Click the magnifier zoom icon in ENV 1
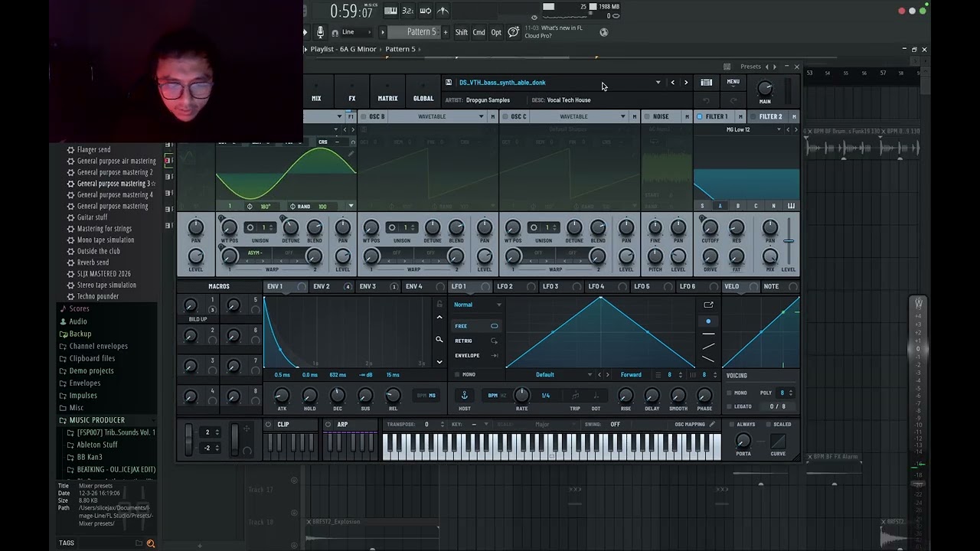The width and height of the screenshot is (980, 551). tap(439, 339)
